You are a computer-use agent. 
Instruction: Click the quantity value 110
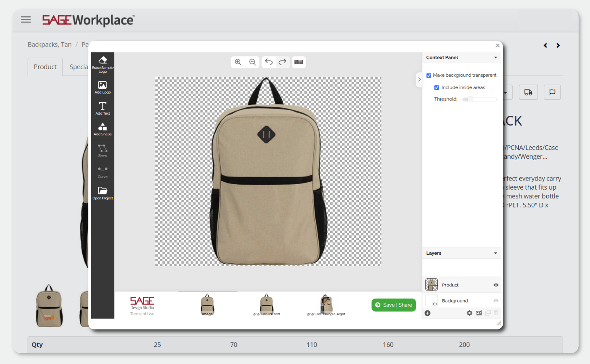click(x=312, y=345)
